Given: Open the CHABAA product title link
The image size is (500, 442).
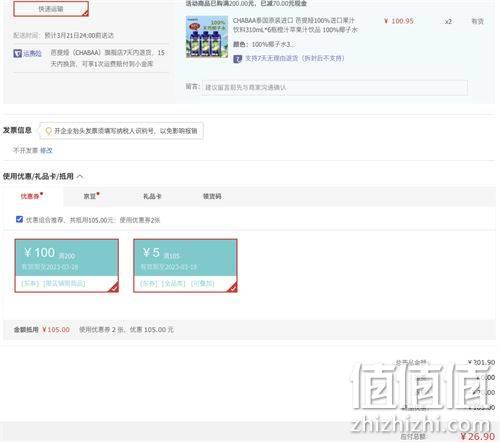Looking at the screenshot, I should 295,25.
